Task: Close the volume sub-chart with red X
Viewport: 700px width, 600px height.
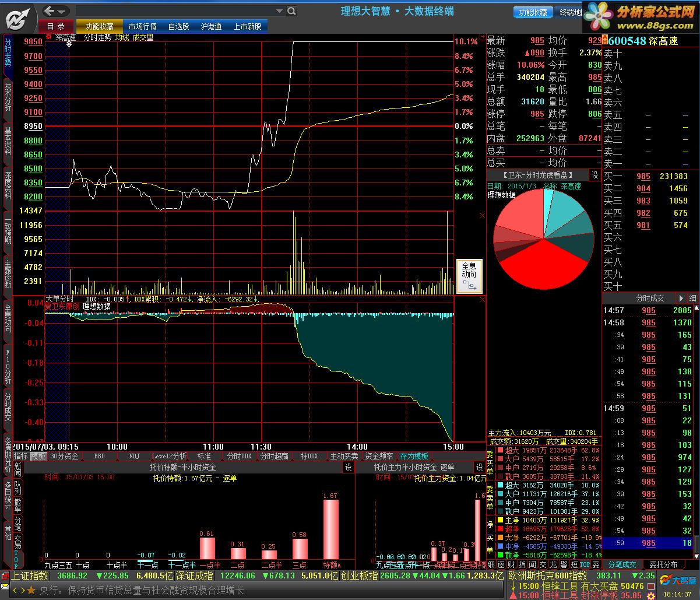Action: 482,216
